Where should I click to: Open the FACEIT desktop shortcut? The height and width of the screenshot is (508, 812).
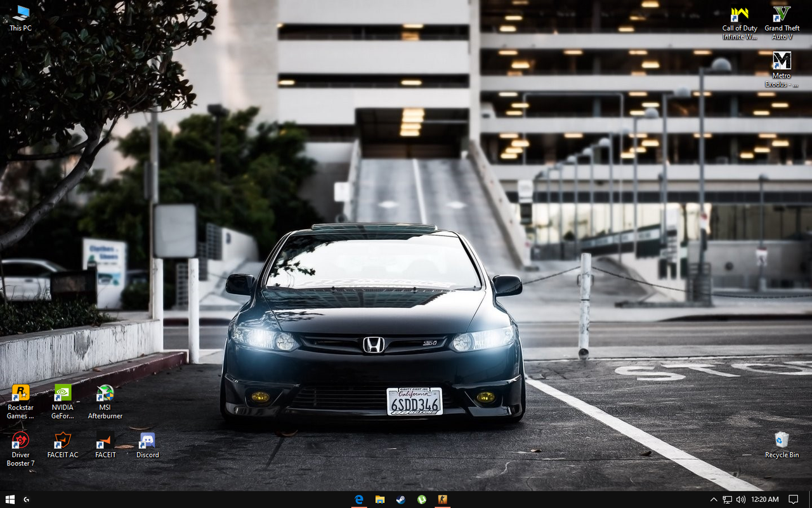(105, 445)
